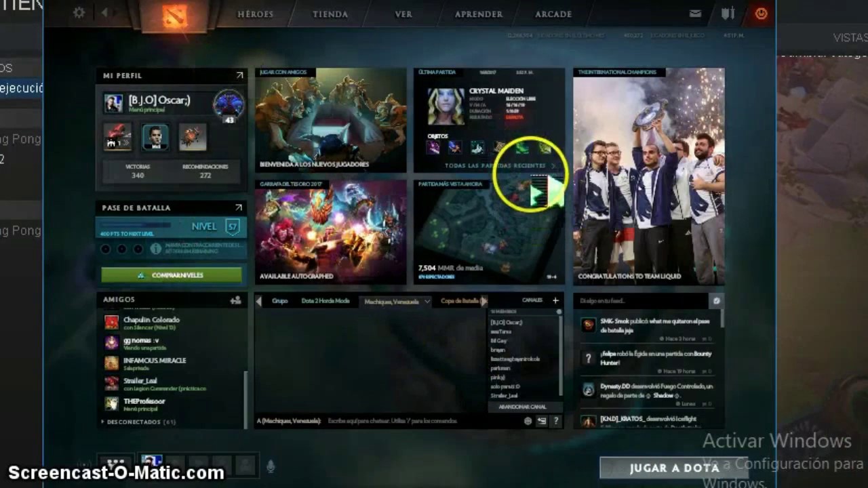Switch to Copa de Batalla chat tab
Image resolution: width=868 pixels, height=488 pixels.
460,301
